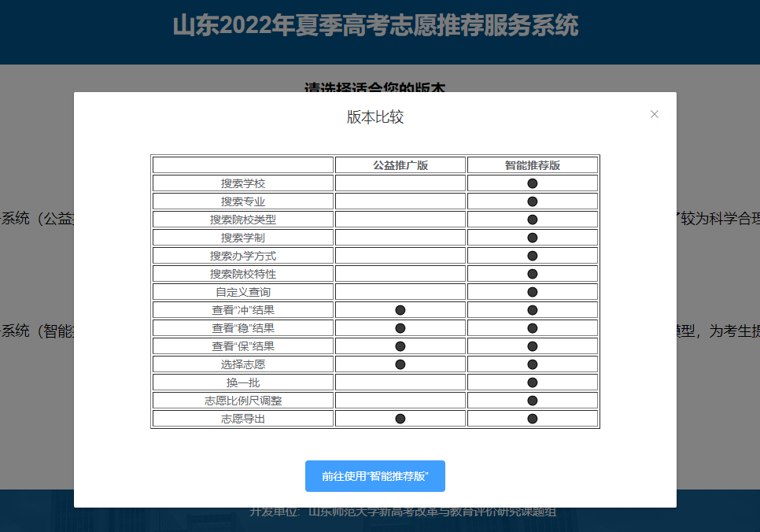This screenshot has width=760, height=532.
Task: Click the feature dot for 自定义查询
Action: (533, 291)
